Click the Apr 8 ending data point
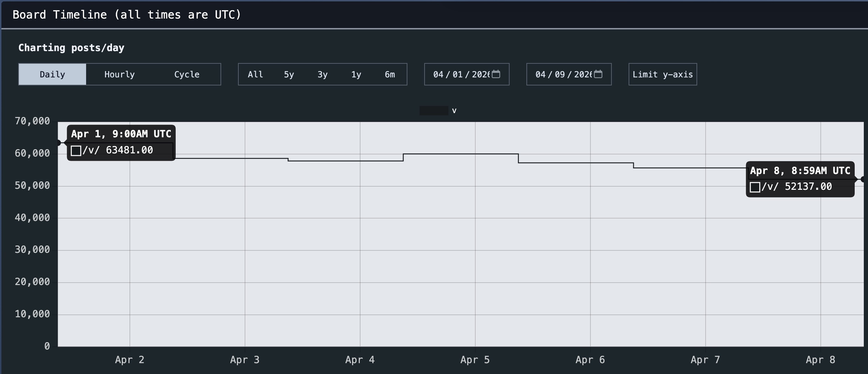 (x=863, y=179)
